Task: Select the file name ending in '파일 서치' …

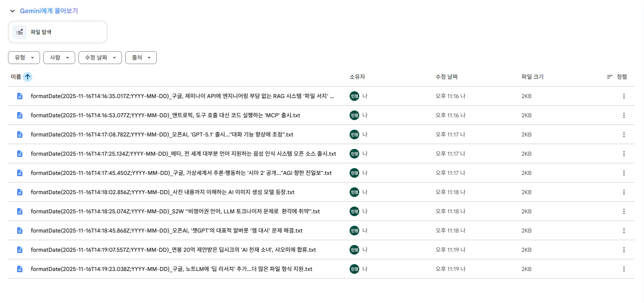Action: click(182, 96)
